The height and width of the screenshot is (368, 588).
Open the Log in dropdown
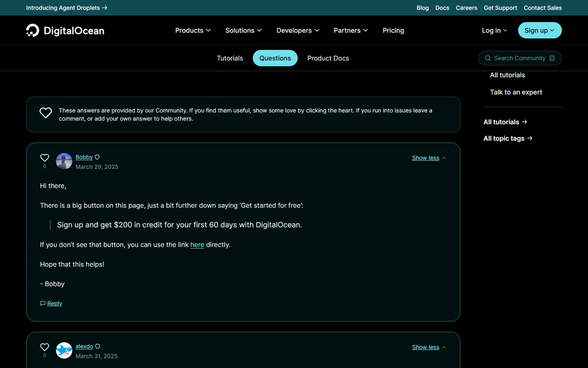point(494,30)
